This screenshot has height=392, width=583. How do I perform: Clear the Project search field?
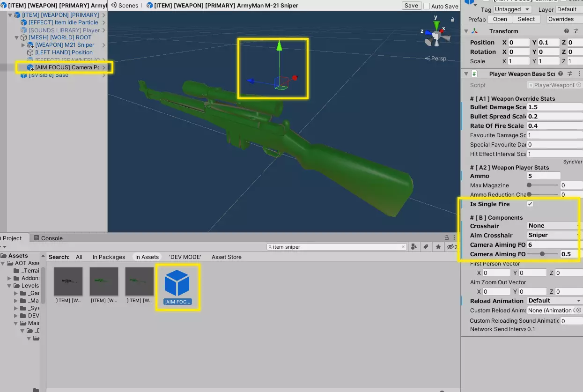[x=403, y=247]
